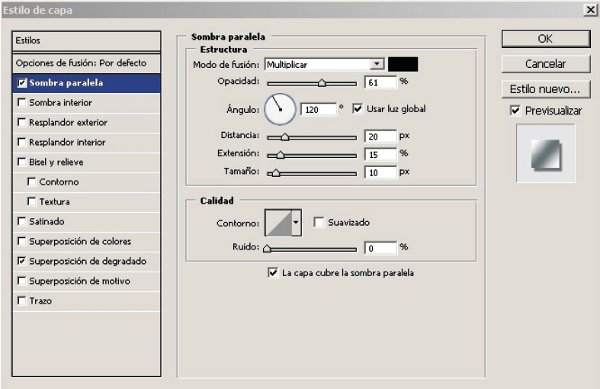
Task: Toggle the Previsualizar checkbox
Action: point(515,111)
